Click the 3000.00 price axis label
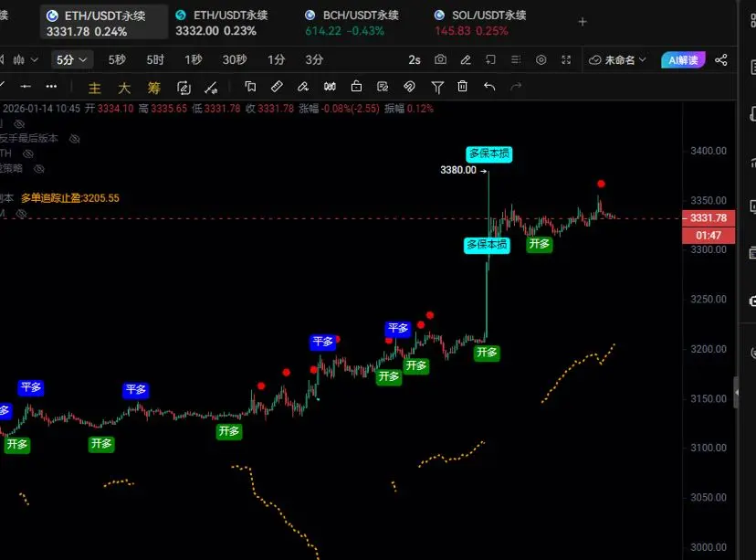The height and width of the screenshot is (560, 756). point(709,547)
